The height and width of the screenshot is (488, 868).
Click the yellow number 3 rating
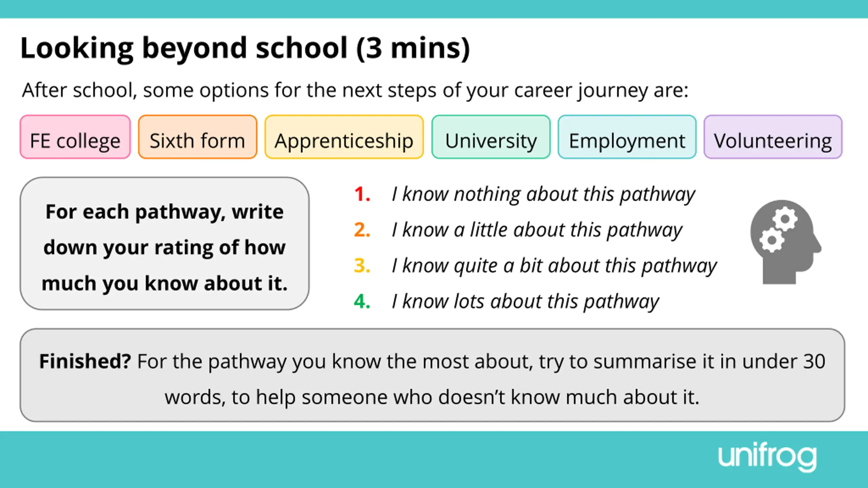pos(362,266)
